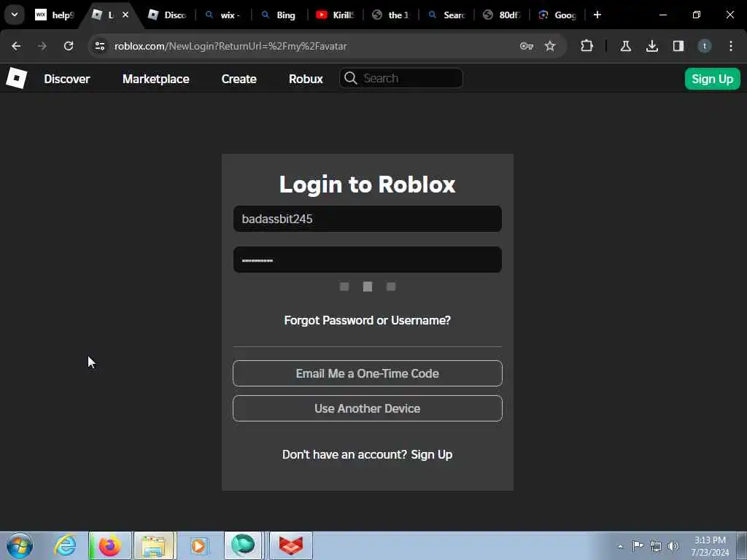Open Chrome extensions puzzle icon
Image resolution: width=747 pixels, height=560 pixels.
point(587,46)
